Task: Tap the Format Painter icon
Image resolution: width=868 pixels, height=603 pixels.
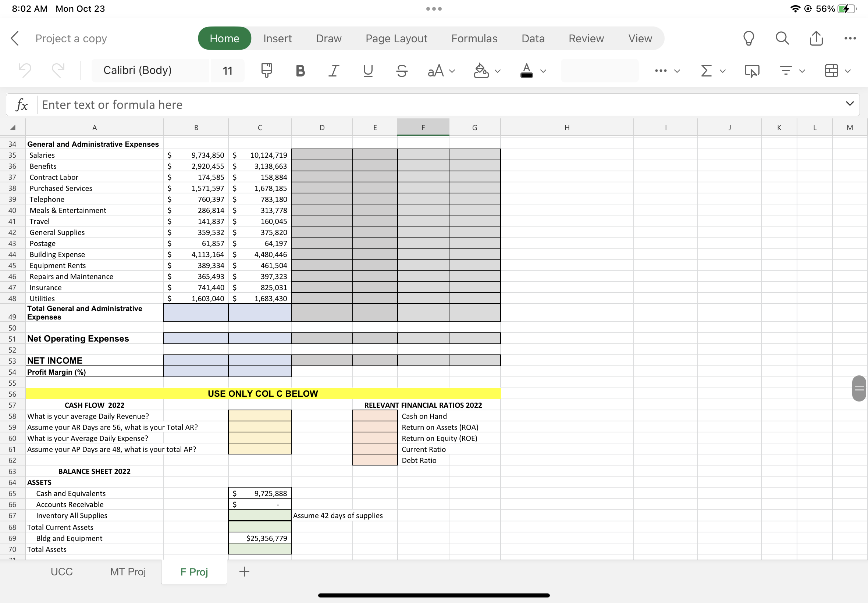Action: (266, 71)
